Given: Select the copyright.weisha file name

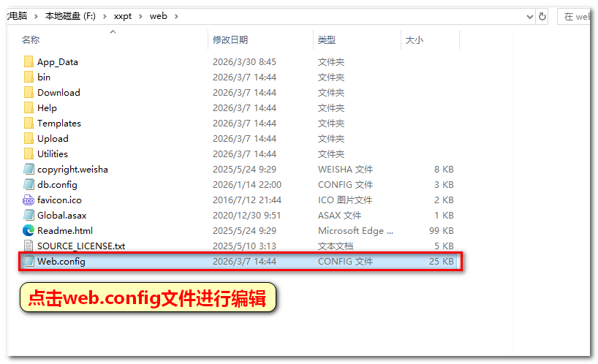Looking at the screenshot, I should [72, 170].
